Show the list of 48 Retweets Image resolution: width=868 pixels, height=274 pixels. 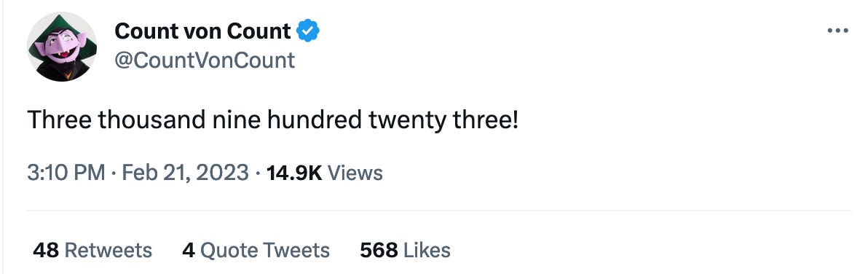point(92,250)
